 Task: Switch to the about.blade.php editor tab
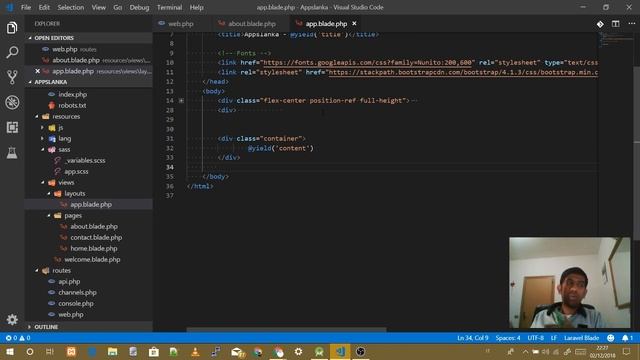(x=252, y=24)
